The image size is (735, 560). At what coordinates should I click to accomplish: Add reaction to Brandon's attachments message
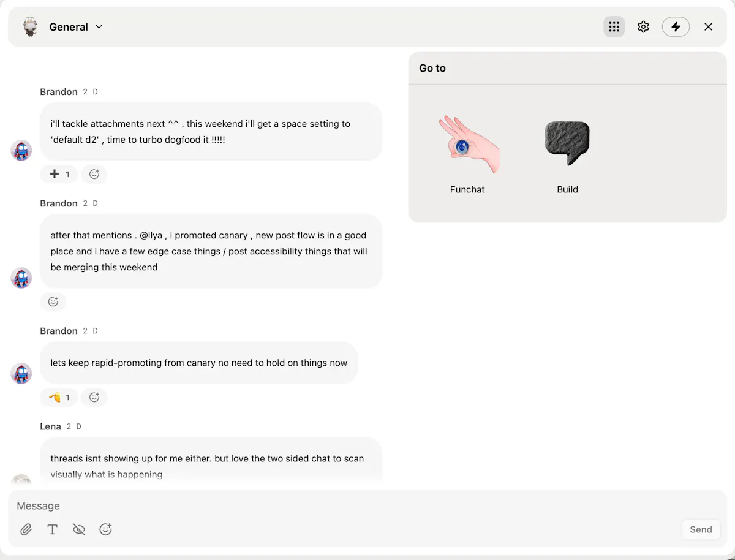[94, 174]
